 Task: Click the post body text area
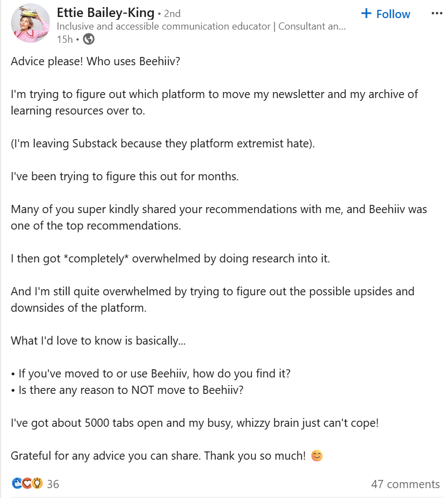219,257
